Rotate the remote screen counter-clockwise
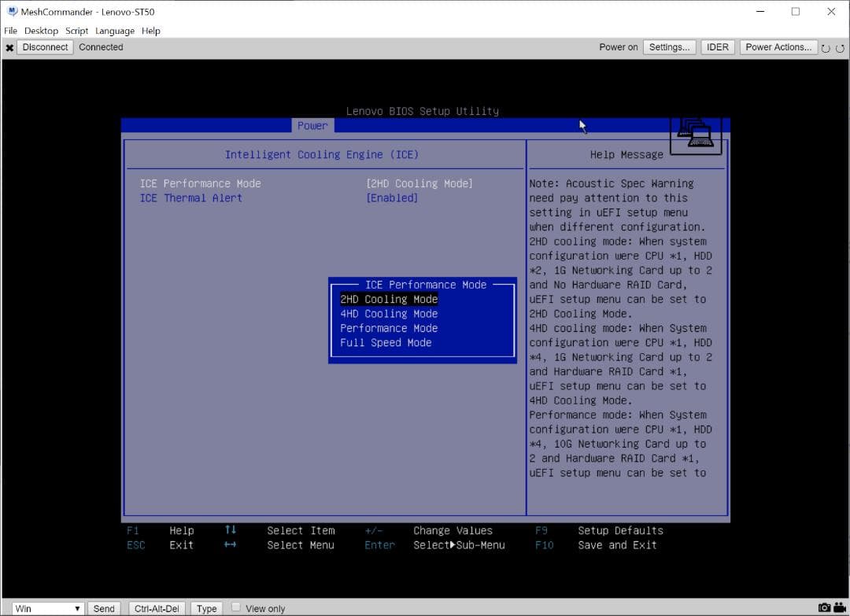This screenshot has height=616, width=850. pyautogui.click(x=826, y=48)
